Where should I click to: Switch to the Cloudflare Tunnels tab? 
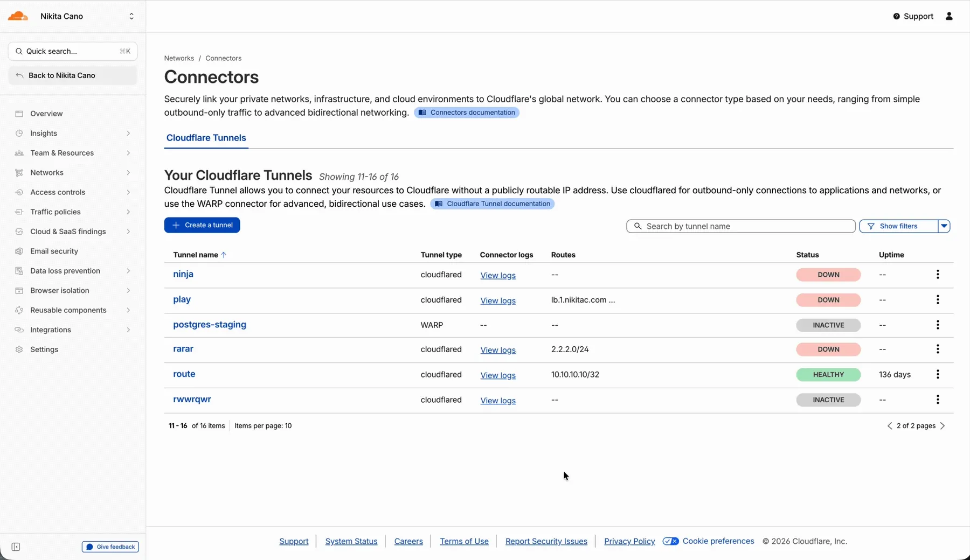(206, 138)
